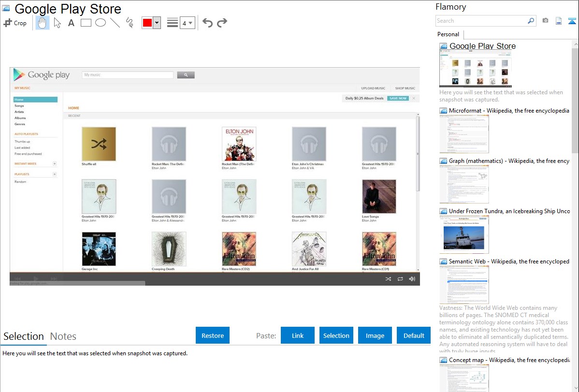Viewport: 579px width, 392px height.
Task: Select Artists in the music sidebar
Action: point(19,112)
